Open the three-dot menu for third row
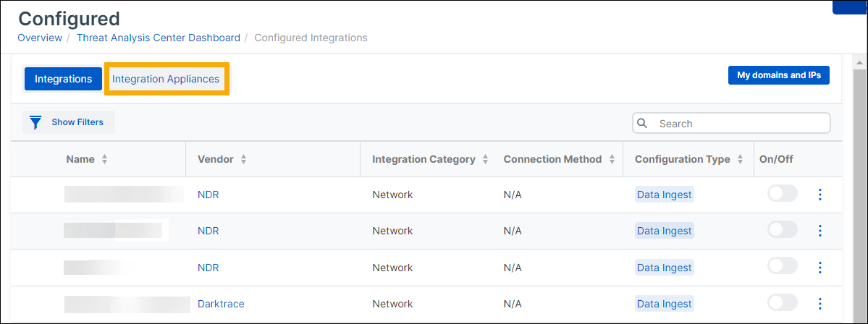Image resolution: width=868 pixels, height=324 pixels. [x=819, y=268]
